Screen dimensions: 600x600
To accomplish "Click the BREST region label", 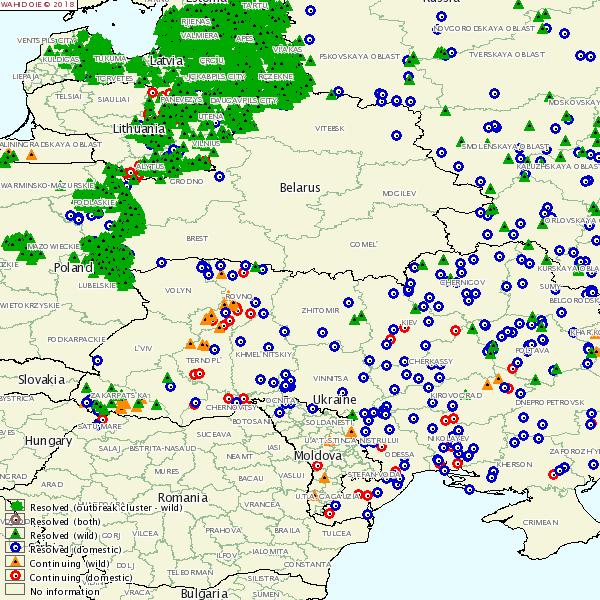I will click(197, 238).
